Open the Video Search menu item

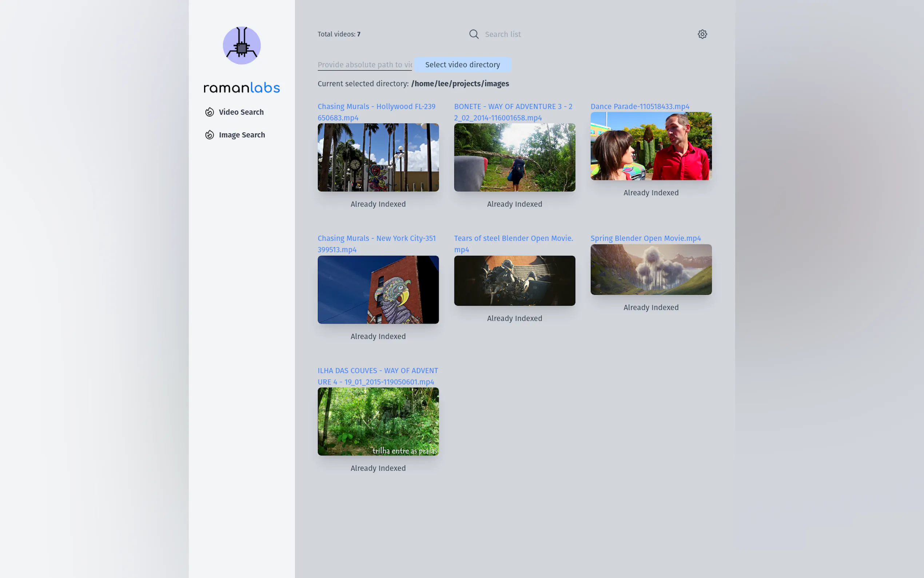tap(241, 112)
